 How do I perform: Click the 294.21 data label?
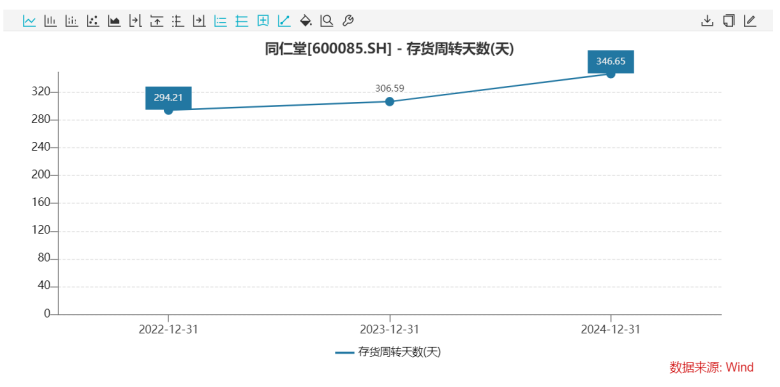coord(168,98)
